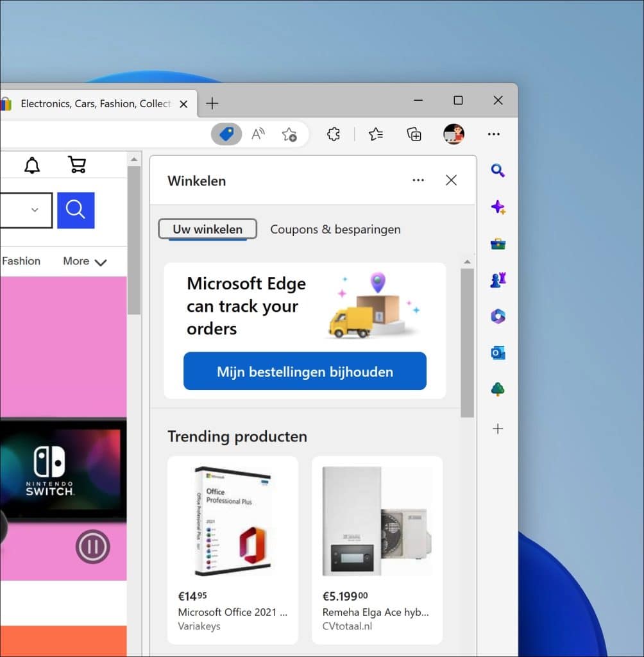Open the Remeha Elga Ace product thumbnail

click(x=377, y=518)
